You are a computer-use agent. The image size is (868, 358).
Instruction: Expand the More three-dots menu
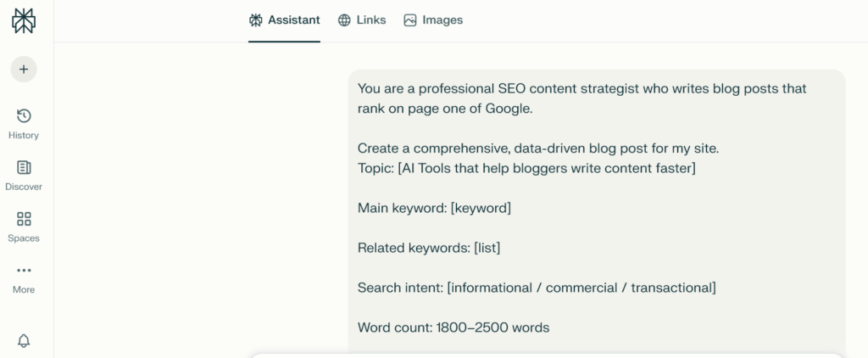click(24, 271)
